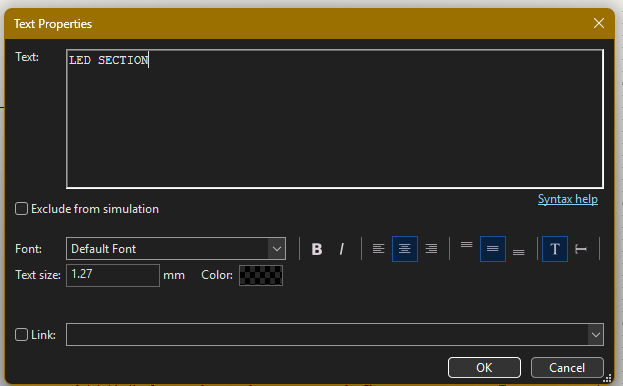Align text horizontally centered
This screenshot has height=386, width=623.
pos(404,249)
